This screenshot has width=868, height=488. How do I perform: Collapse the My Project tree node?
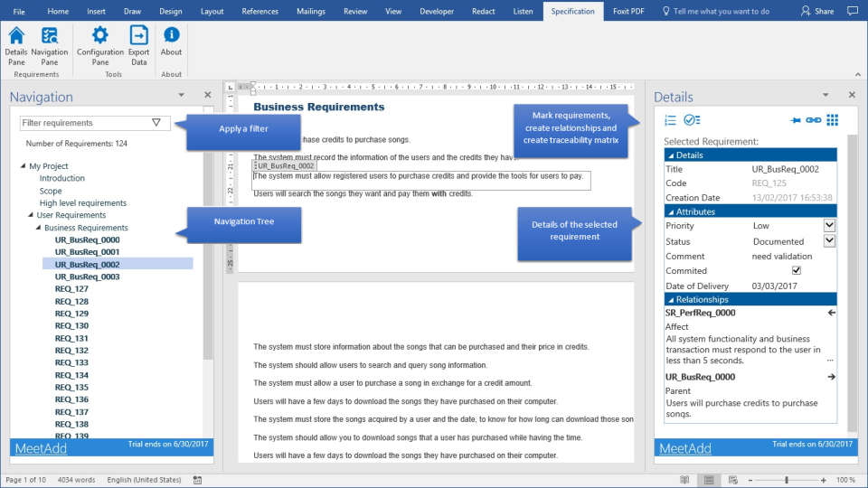[24, 165]
